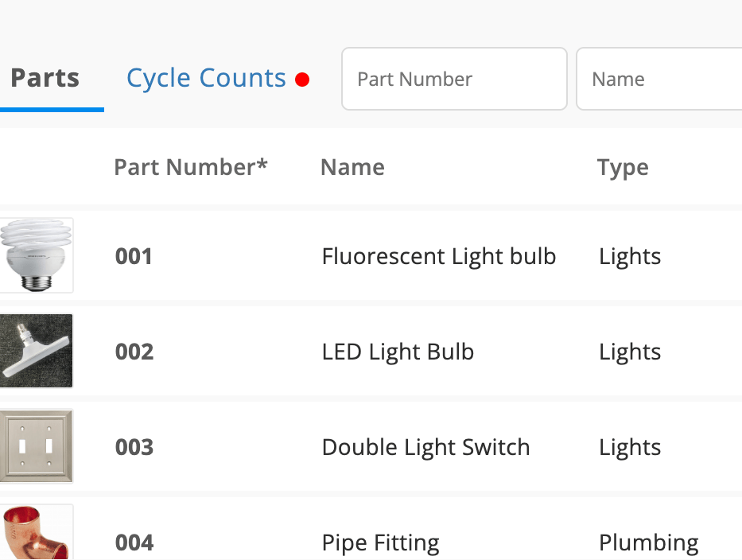This screenshot has width=742, height=560.
Task: Open the fluorescent light bulb thumbnail image
Action: click(37, 255)
